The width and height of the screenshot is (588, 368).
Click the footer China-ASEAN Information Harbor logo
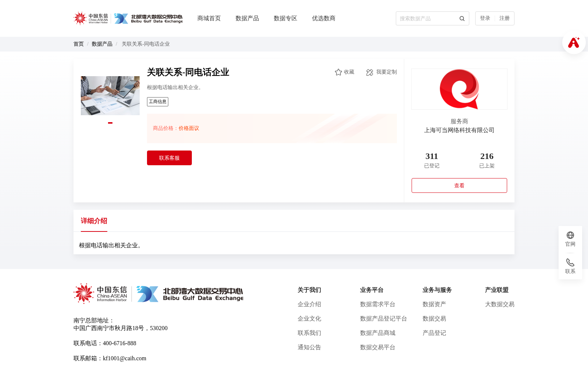pyautogui.click(x=100, y=294)
